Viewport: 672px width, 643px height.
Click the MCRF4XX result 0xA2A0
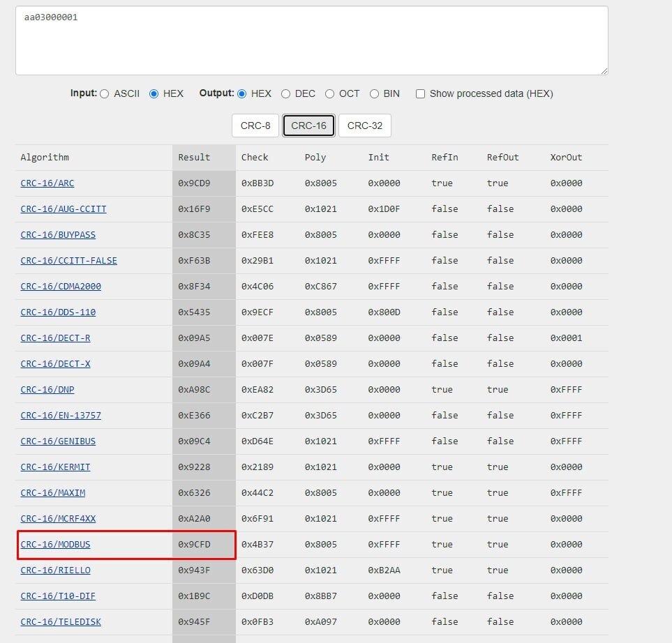(194, 519)
